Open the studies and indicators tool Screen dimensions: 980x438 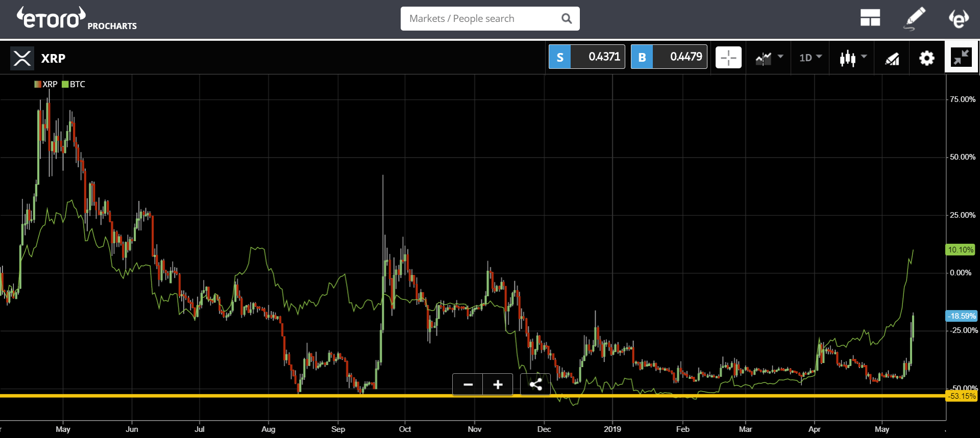coord(892,58)
